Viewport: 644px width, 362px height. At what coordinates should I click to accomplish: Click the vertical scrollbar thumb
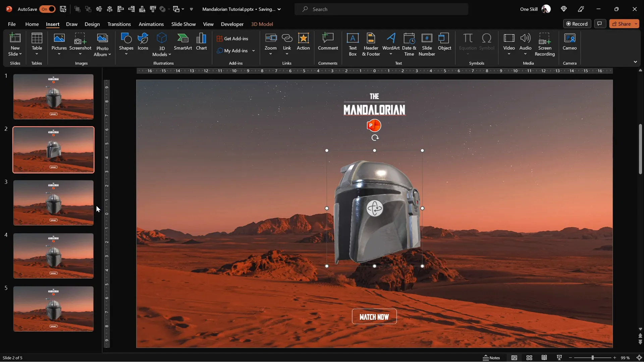tap(640, 149)
